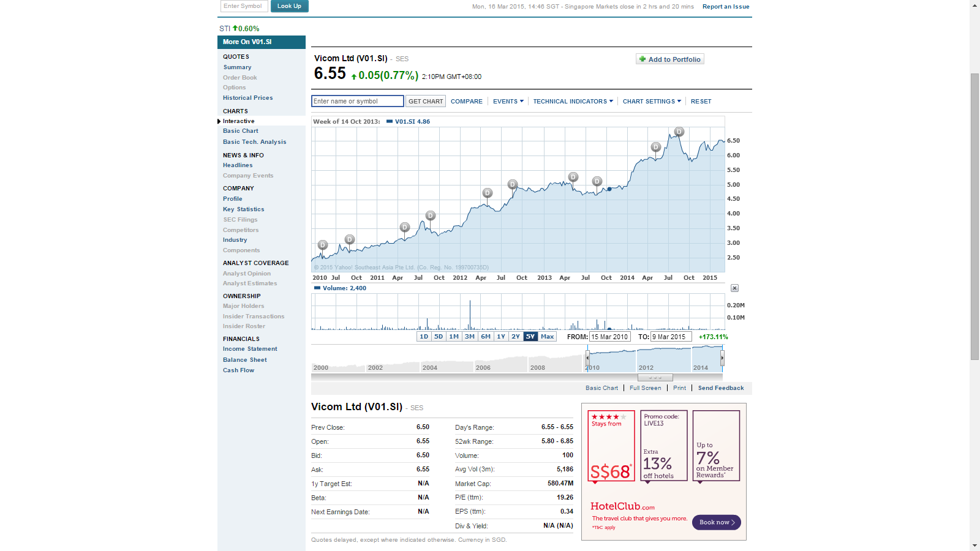This screenshot has height=551, width=980.
Task: Open the Balance Sheet link
Action: click(x=245, y=360)
